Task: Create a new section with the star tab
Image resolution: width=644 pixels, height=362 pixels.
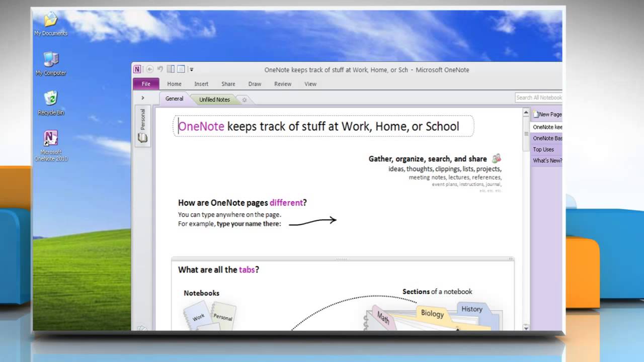Action: 245,100
